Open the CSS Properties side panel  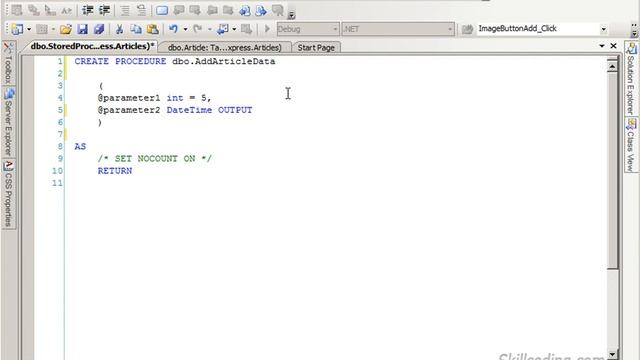8,194
